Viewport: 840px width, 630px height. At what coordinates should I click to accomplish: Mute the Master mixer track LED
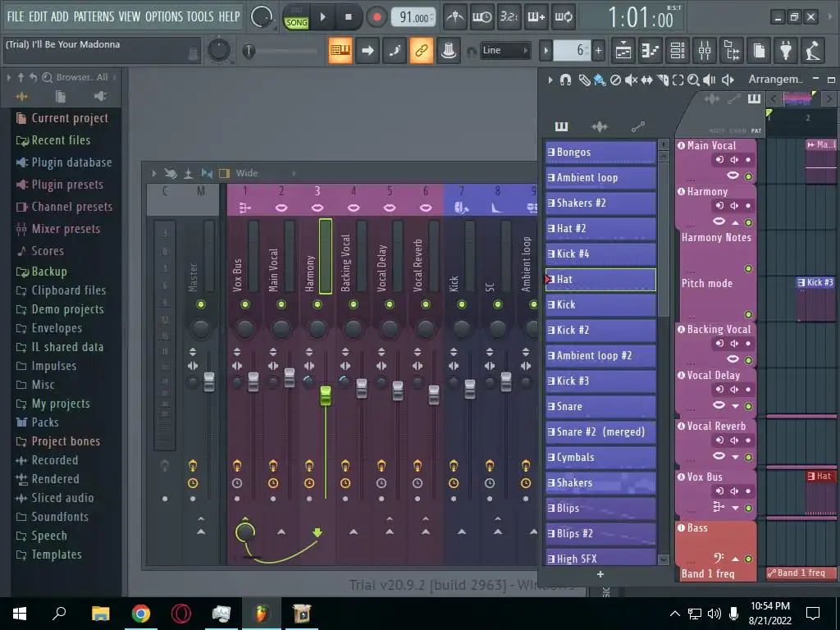201,304
